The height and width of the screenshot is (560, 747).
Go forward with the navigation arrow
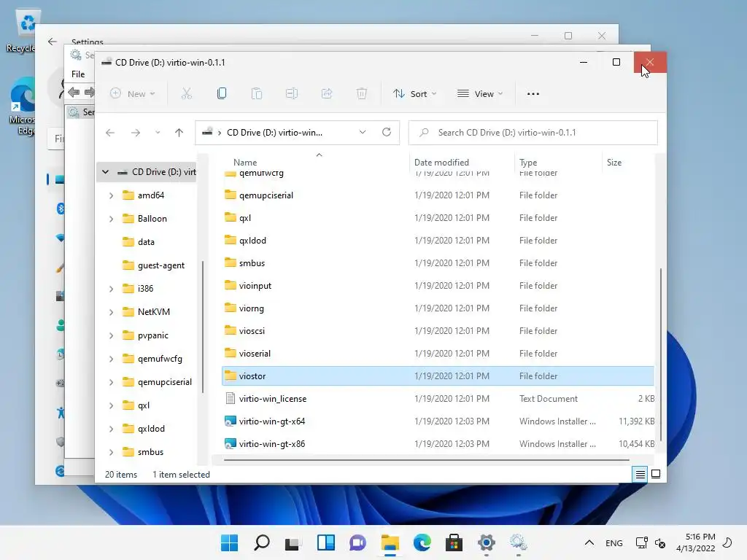click(x=136, y=133)
